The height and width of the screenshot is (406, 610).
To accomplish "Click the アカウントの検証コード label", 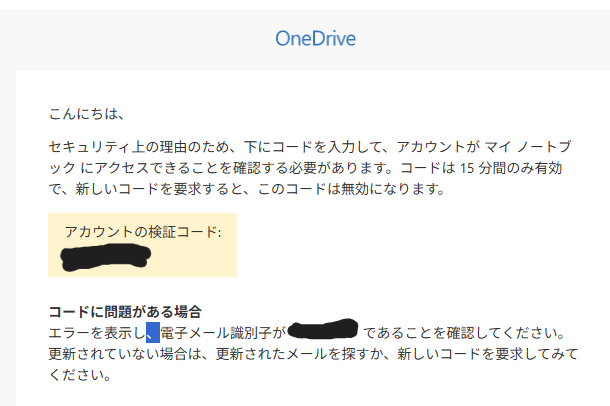I will (x=143, y=232).
